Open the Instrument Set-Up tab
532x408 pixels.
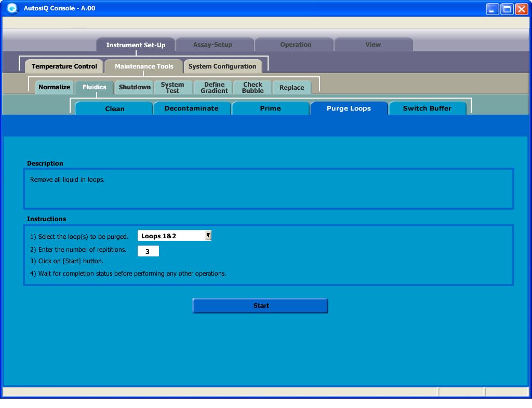[136, 45]
